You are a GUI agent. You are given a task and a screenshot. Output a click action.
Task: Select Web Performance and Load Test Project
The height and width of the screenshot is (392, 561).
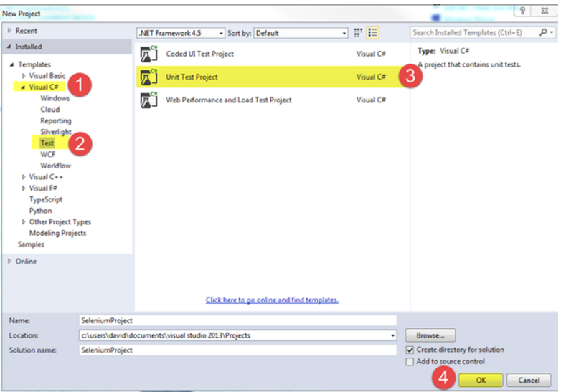273,100
